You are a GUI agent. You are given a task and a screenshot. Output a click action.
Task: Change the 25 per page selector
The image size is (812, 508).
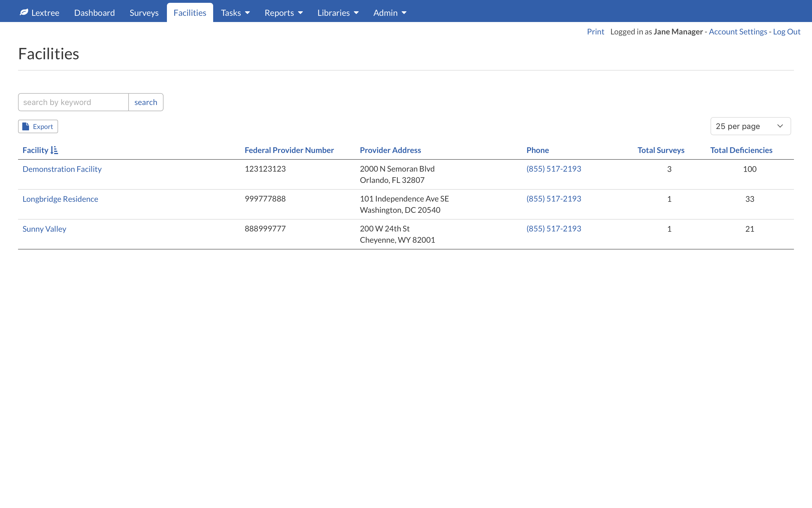coord(750,126)
